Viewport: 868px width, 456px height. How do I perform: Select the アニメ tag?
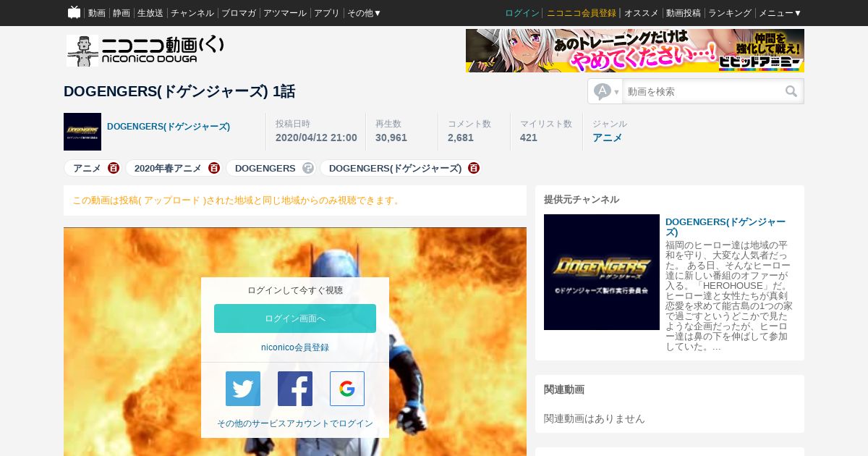(87, 168)
